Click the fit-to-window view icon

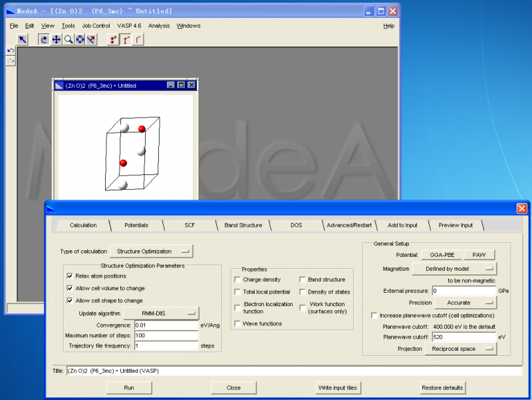tap(80, 39)
